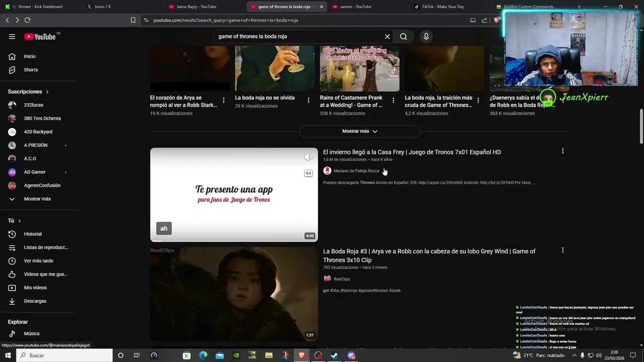Go to the YouTube home logo
The height and width of the screenshot is (362, 644).
[40, 36]
